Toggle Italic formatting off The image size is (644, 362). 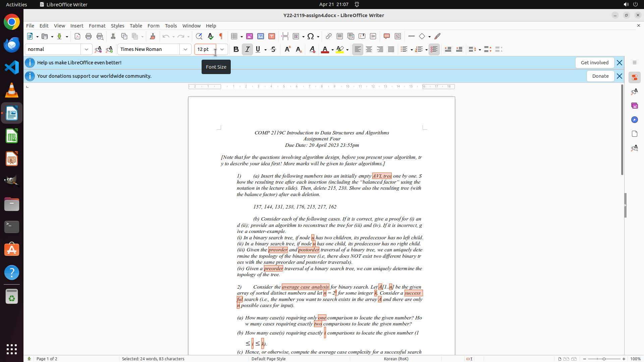tap(247, 49)
